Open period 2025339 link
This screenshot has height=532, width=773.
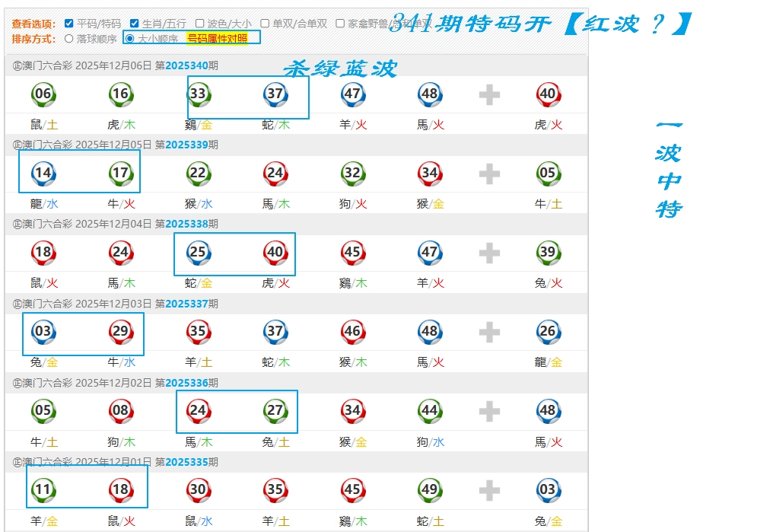[186, 145]
